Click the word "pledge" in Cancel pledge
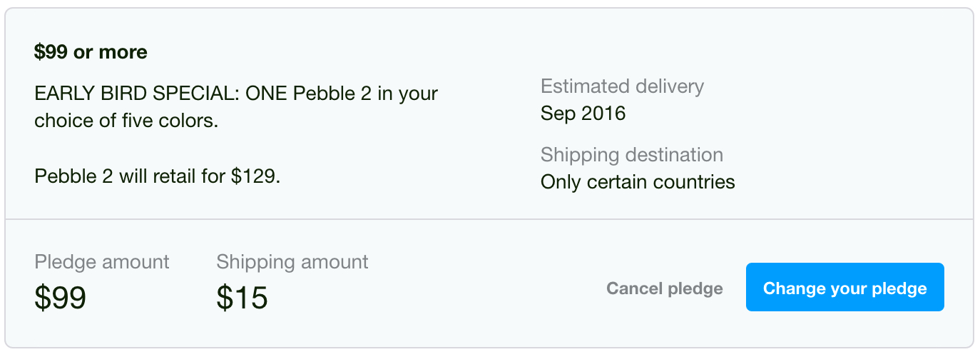Screen dimensions: 980x357 pyautogui.click(x=695, y=288)
